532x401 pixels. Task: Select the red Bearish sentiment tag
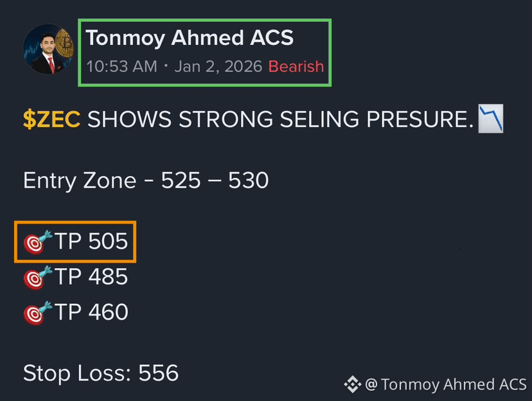(x=296, y=66)
